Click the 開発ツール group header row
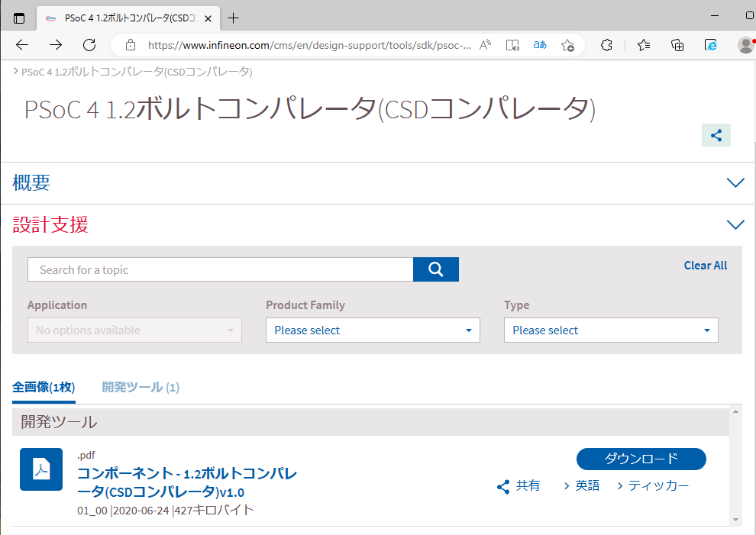The height and width of the screenshot is (535, 756). coord(371,422)
